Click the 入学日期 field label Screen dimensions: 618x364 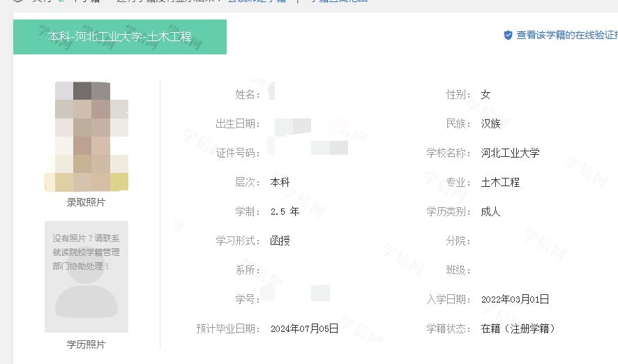click(x=448, y=299)
